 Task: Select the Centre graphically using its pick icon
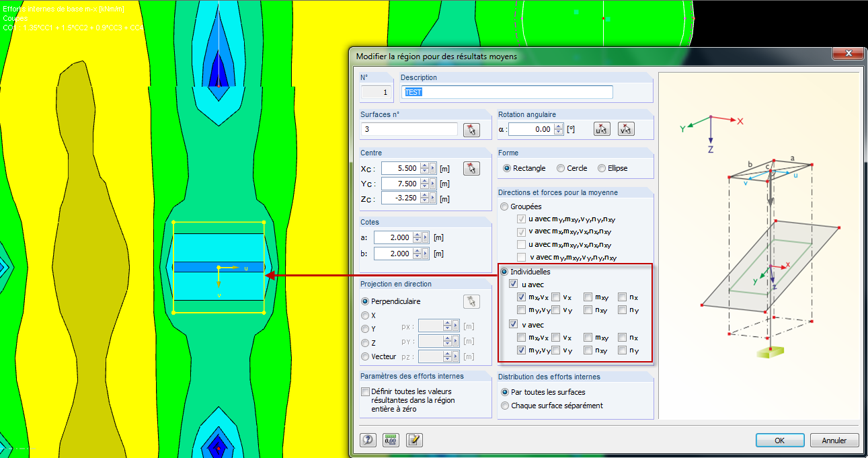pos(471,168)
